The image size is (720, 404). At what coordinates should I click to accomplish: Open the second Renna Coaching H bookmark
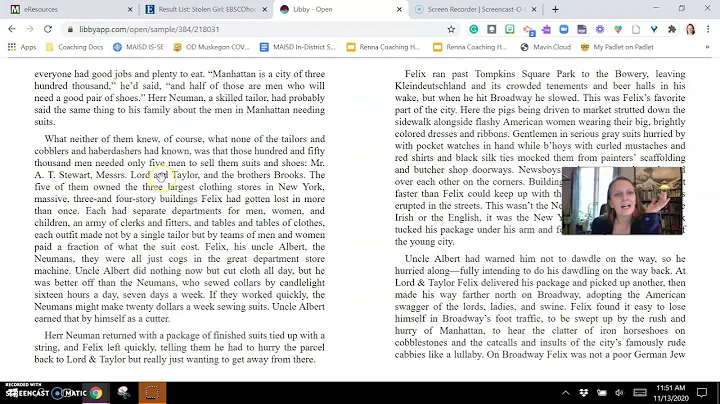pyautogui.click(x=470, y=47)
